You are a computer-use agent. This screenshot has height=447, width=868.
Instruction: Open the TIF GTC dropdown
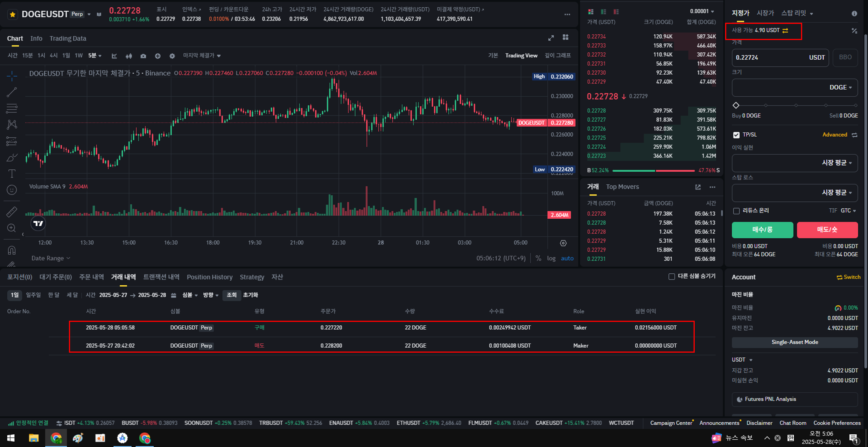(x=848, y=211)
